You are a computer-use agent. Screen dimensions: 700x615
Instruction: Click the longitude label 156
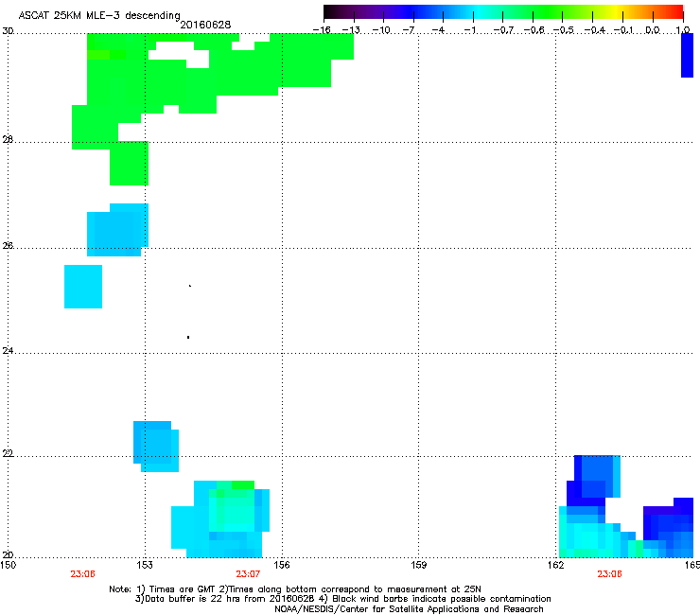point(282,565)
